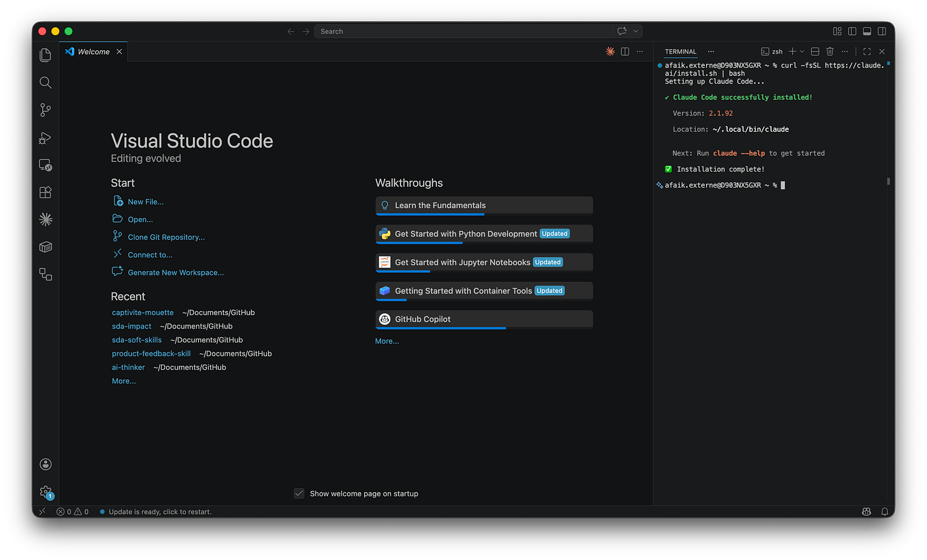This screenshot has height=560, width=927.
Task: Open the Remote Explorer view
Action: pyautogui.click(x=45, y=165)
